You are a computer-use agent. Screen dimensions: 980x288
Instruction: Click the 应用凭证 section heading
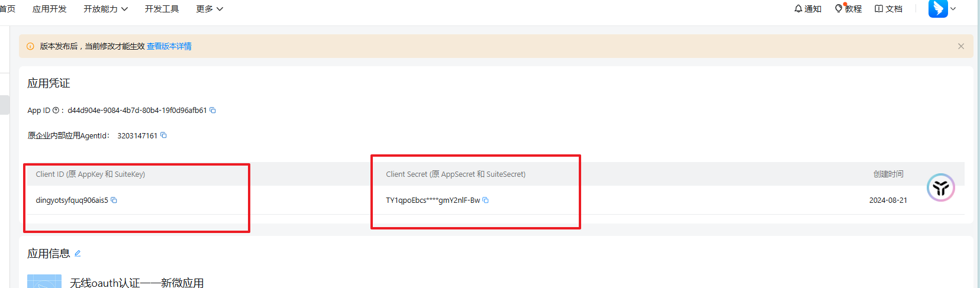(49, 83)
